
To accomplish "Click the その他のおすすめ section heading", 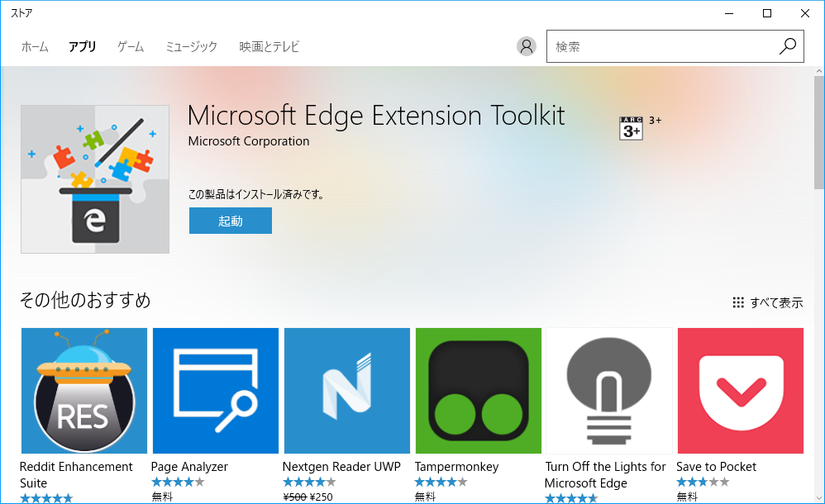I will point(85,300).
